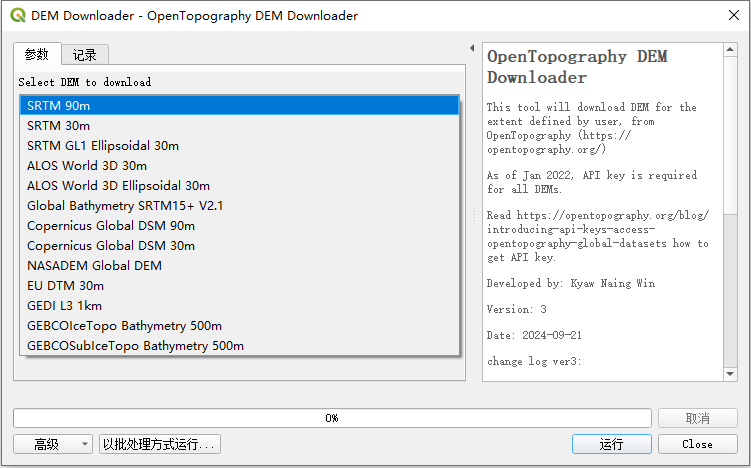Pick SRTM GL1 Ellipsoidal 30m
The height and width of the screenshot is (468, 751).
[x=239, y=146]
